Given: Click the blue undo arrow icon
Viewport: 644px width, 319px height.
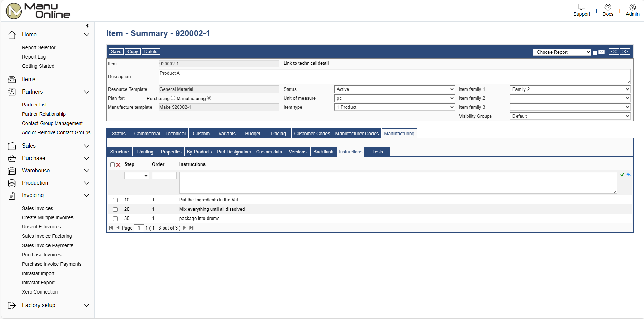Looking at the screenshot, I should pos(628,175).
